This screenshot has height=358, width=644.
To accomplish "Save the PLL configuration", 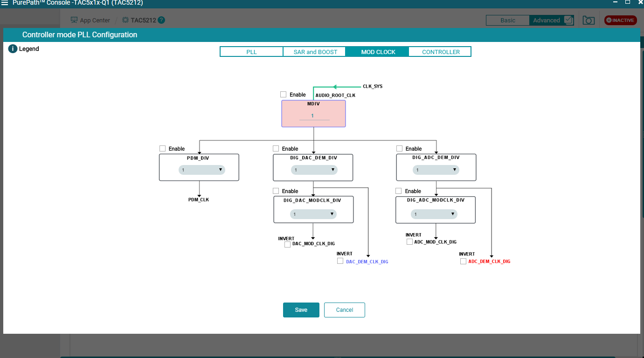I will coord(301,310).
